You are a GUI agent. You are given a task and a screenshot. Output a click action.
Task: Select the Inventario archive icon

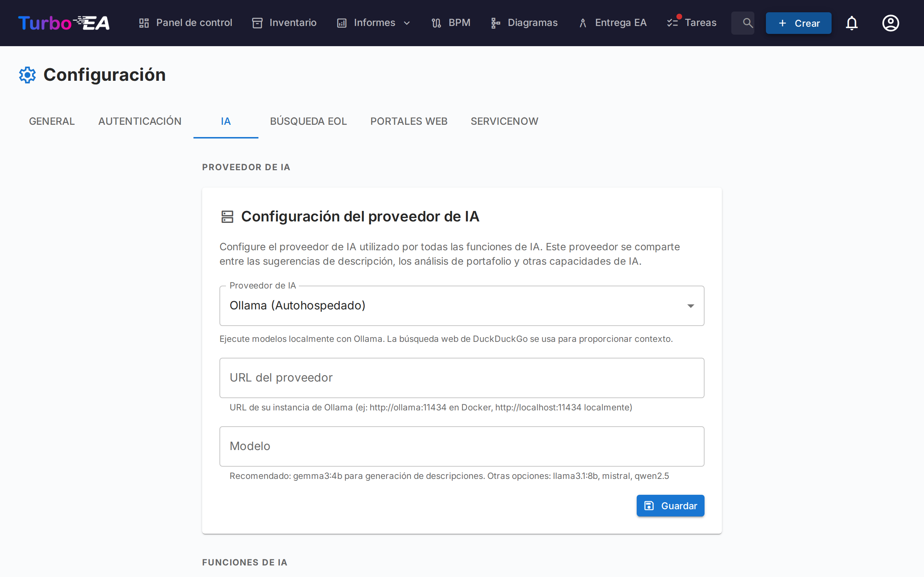(257, 22)
